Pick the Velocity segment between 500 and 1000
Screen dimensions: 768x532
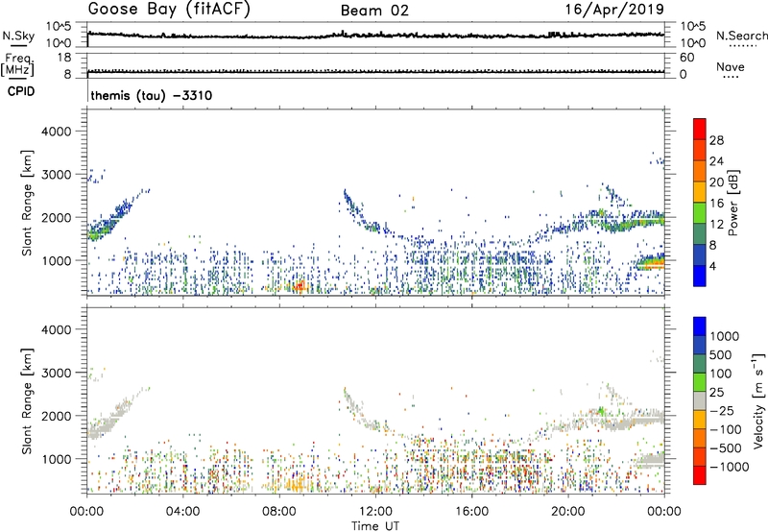pos(700,345)
